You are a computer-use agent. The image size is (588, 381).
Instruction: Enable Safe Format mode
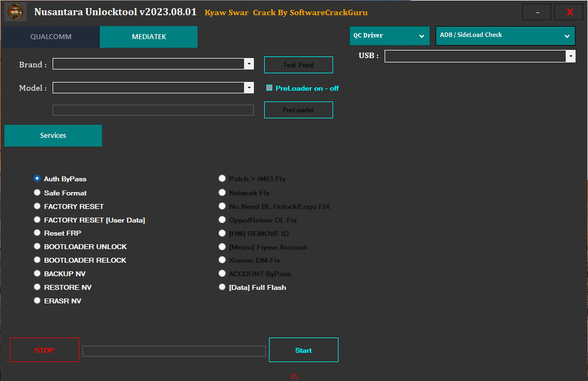coord(37,192)
